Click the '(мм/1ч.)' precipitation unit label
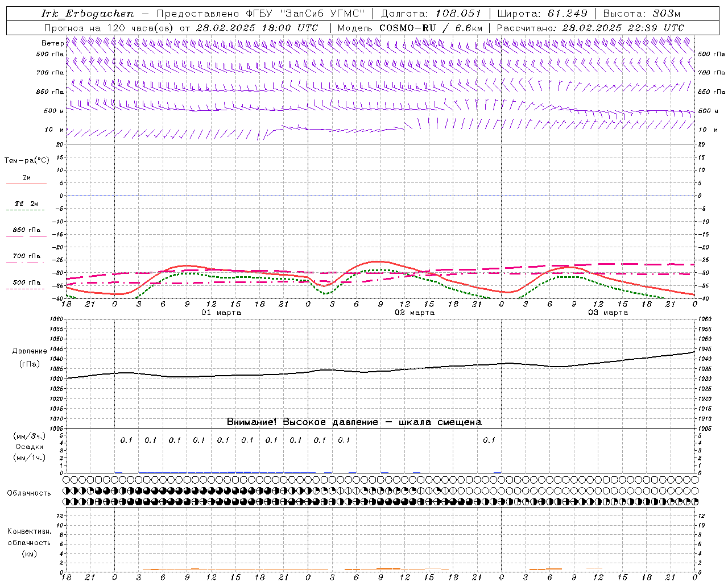 (29, 458)
